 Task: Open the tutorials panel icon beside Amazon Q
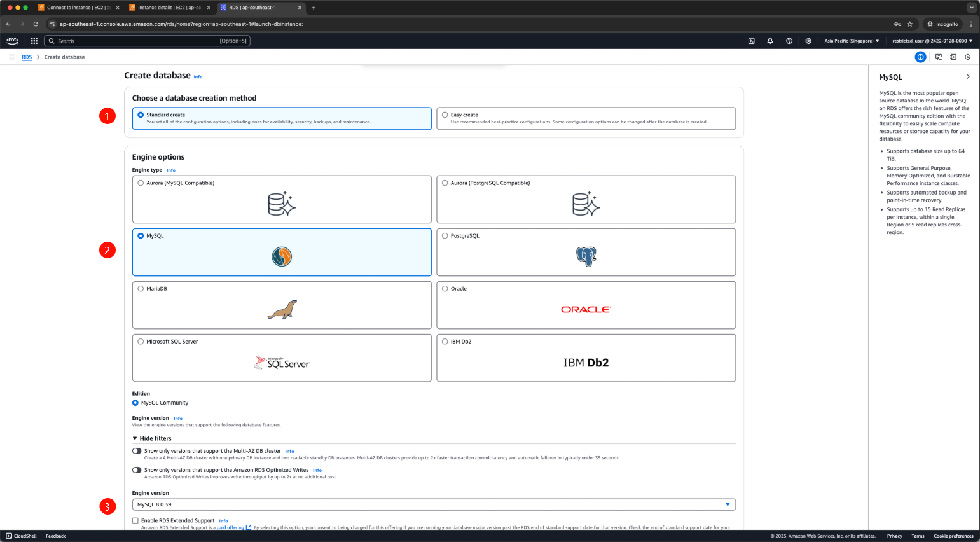[953, 57]
